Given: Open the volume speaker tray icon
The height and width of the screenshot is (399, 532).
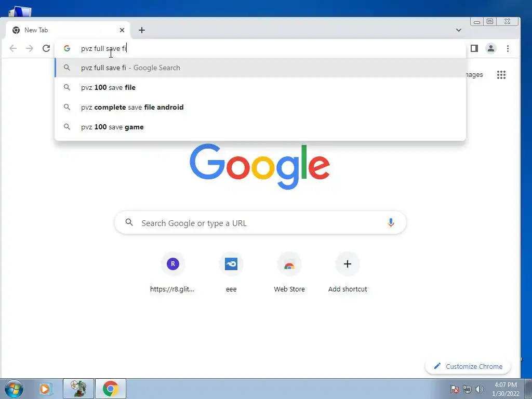Looking at the screenshot, I should (480, 389).
